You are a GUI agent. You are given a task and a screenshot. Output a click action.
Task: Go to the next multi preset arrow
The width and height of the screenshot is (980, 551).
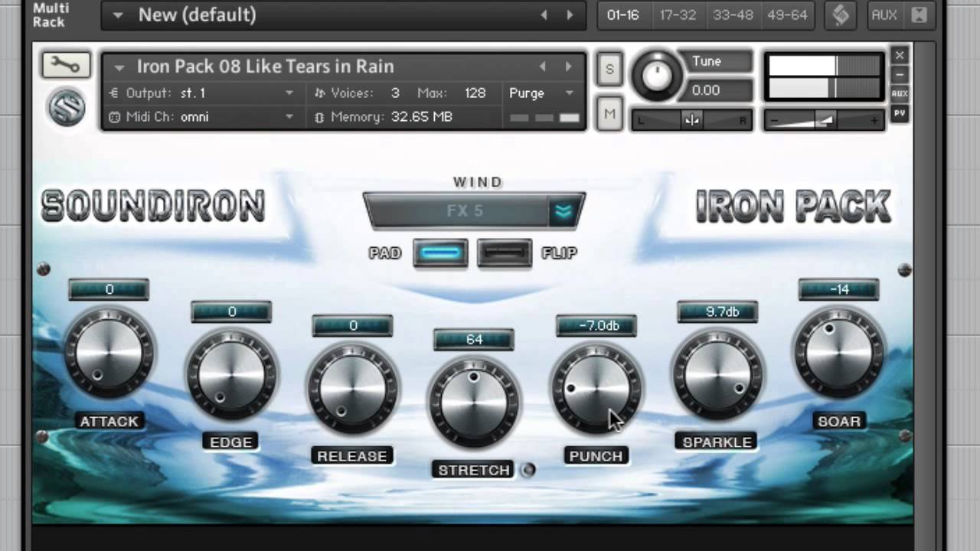pos(570,15)
